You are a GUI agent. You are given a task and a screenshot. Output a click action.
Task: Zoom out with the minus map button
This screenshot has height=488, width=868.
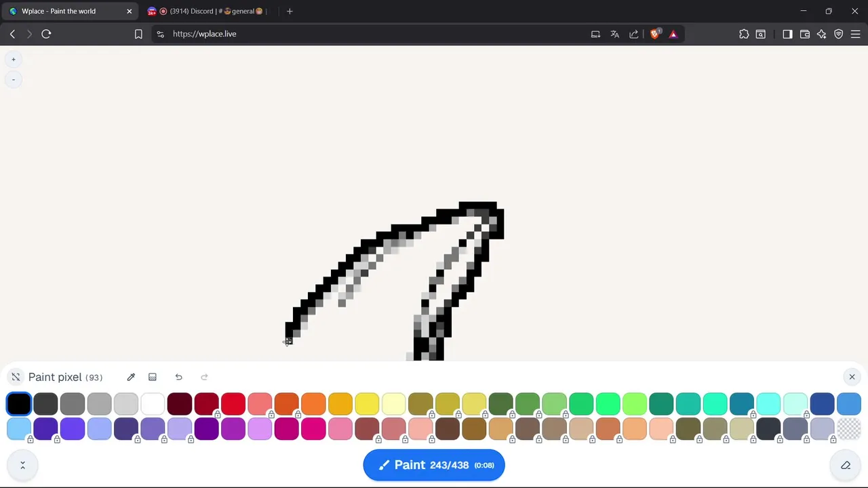(x=13, y=80)
